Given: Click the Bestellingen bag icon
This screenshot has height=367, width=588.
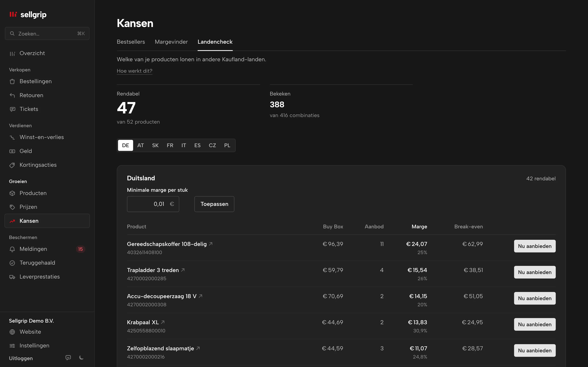Looking at the screenshot, I should [12, 82].
